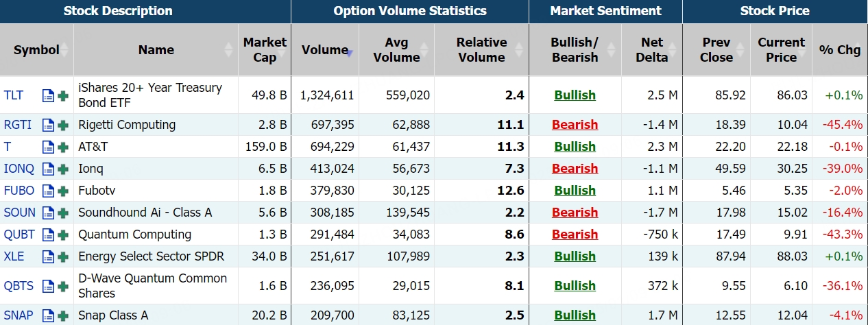This screenshot has height=325, width=868.
Task: Open the IONQ symbol link
Action: pos(19,169)
